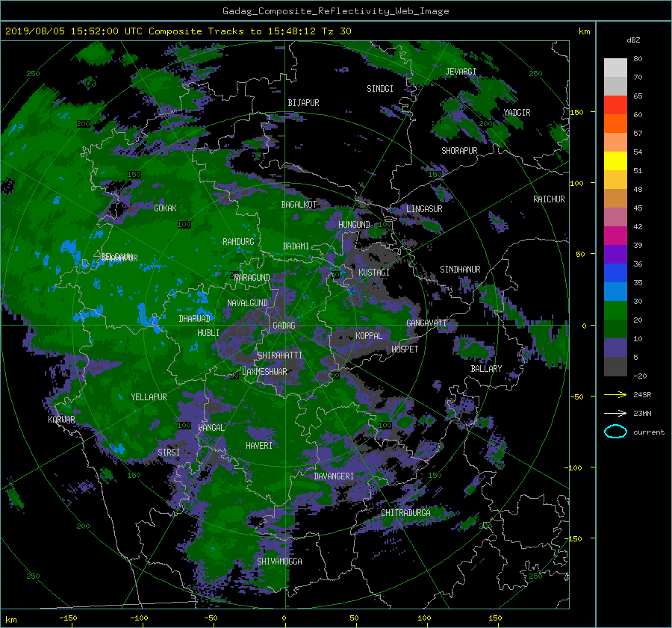Click the bottom-left km axis unit label
This screenshot has height=628, width=672.
(10, 620)
